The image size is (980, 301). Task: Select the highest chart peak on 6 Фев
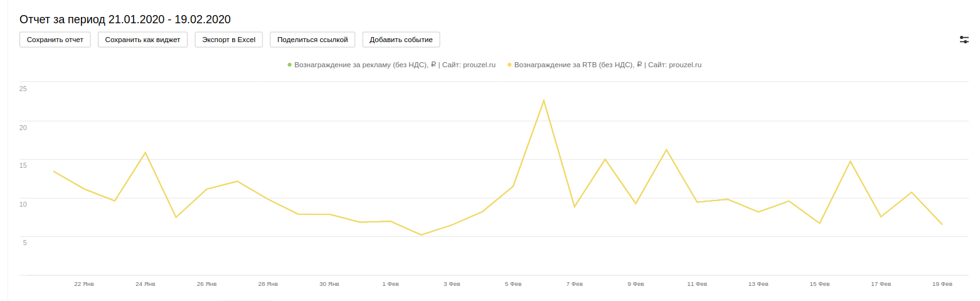click(x=544, y=101)
